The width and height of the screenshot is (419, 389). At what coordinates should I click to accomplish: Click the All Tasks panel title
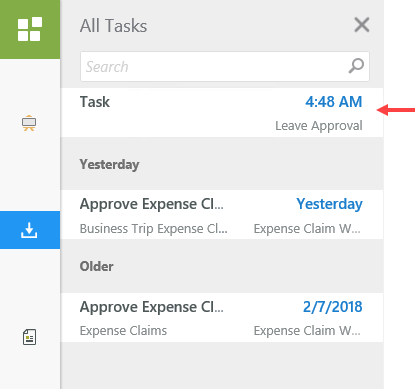[x=113, y=26]
